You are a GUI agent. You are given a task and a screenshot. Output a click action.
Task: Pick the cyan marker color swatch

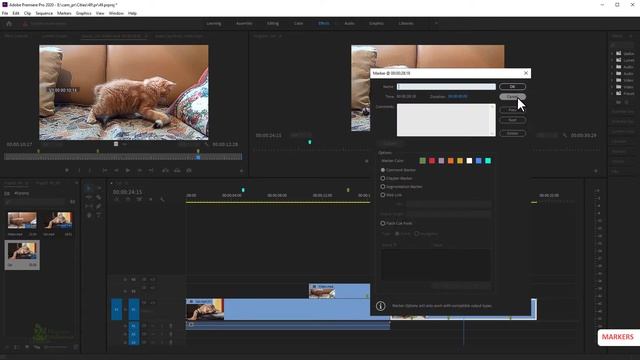point(488,161)
